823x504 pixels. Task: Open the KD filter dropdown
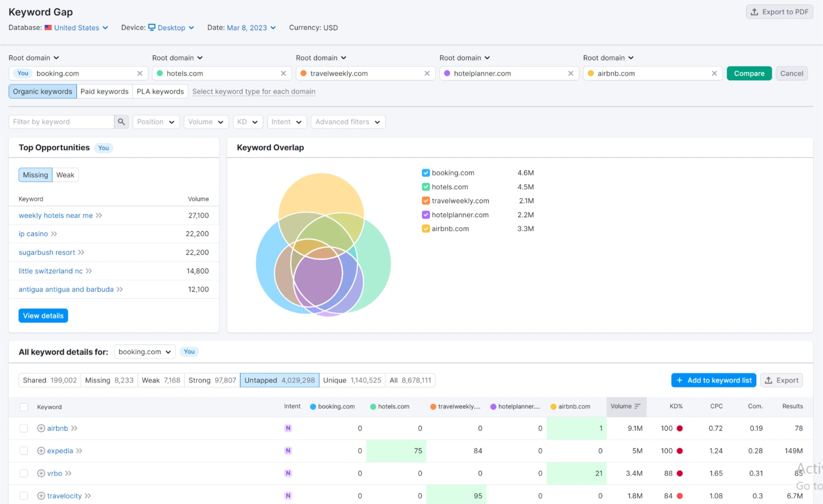coord(248,122)
